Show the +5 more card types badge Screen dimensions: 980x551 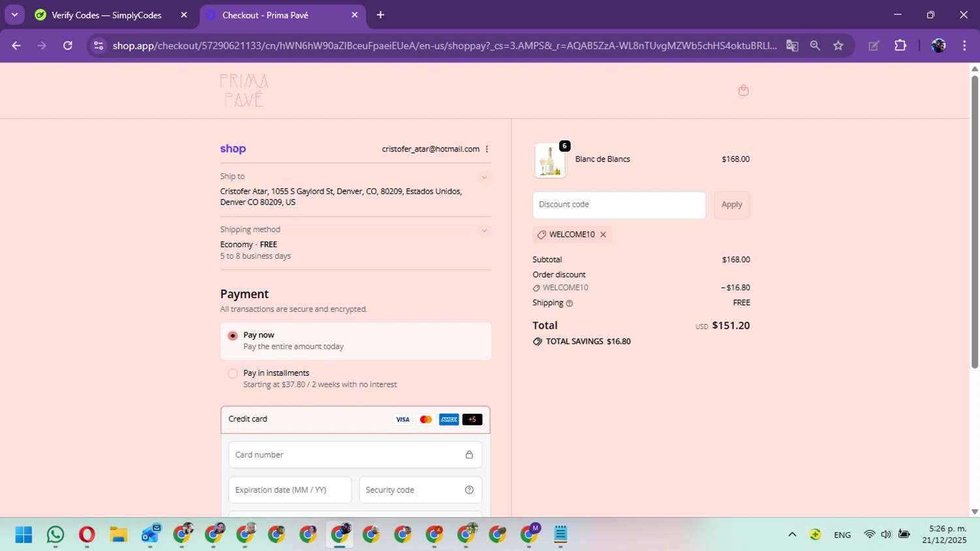click(x=472, y=420)
